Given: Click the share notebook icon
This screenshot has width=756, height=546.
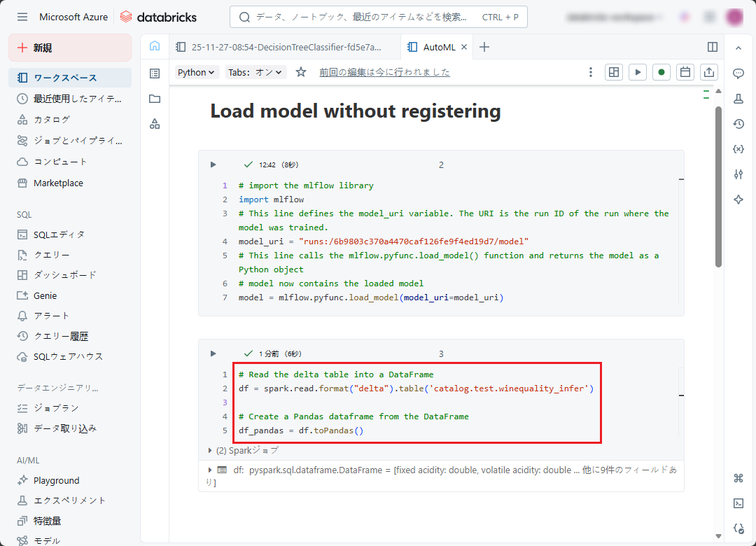Looking at the screenshot, I should click(708, 72).
